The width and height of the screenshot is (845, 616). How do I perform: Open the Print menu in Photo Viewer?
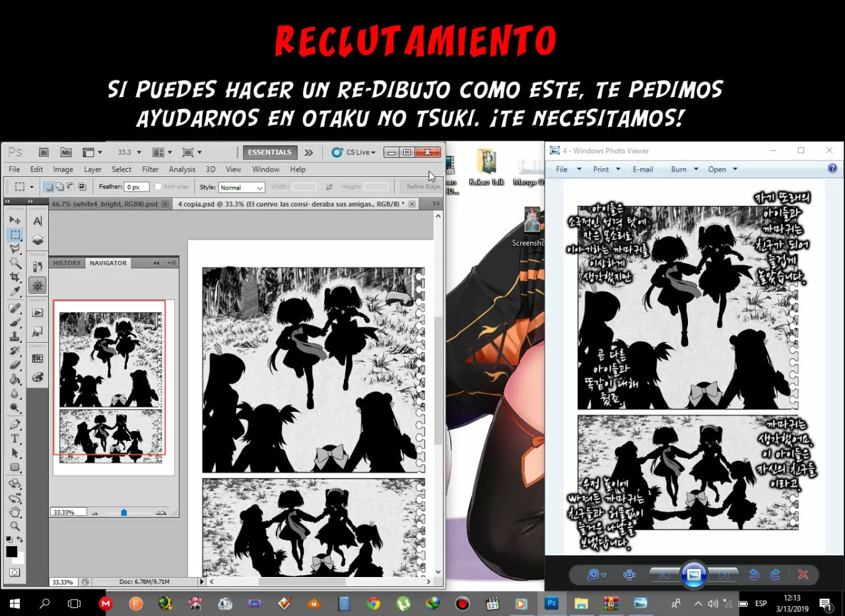pos(602,169)
